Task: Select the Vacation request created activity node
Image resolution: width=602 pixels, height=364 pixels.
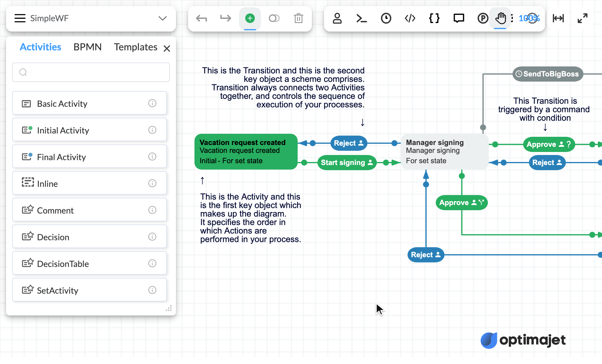Action: coord(246,152)
